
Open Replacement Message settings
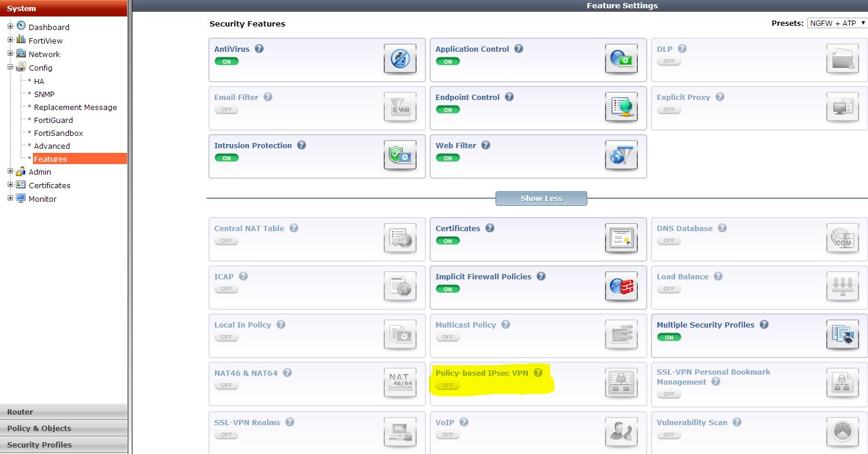tap(75, 107)
